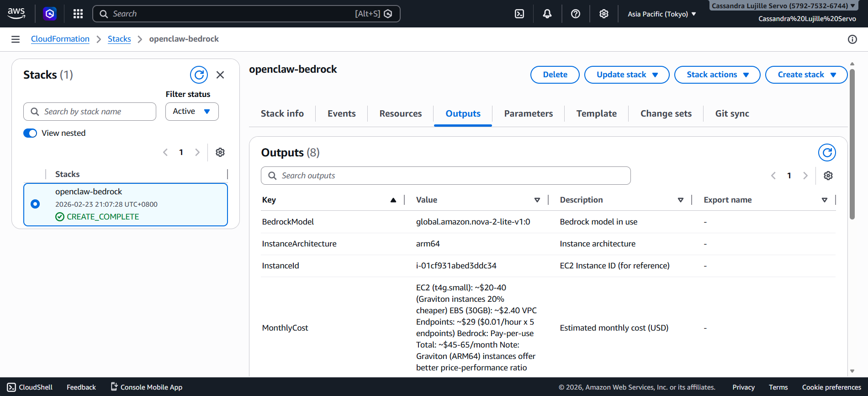Click the top AWS Search field
Image resolution: width=868 pixels, height=396 pixels.
246,14
